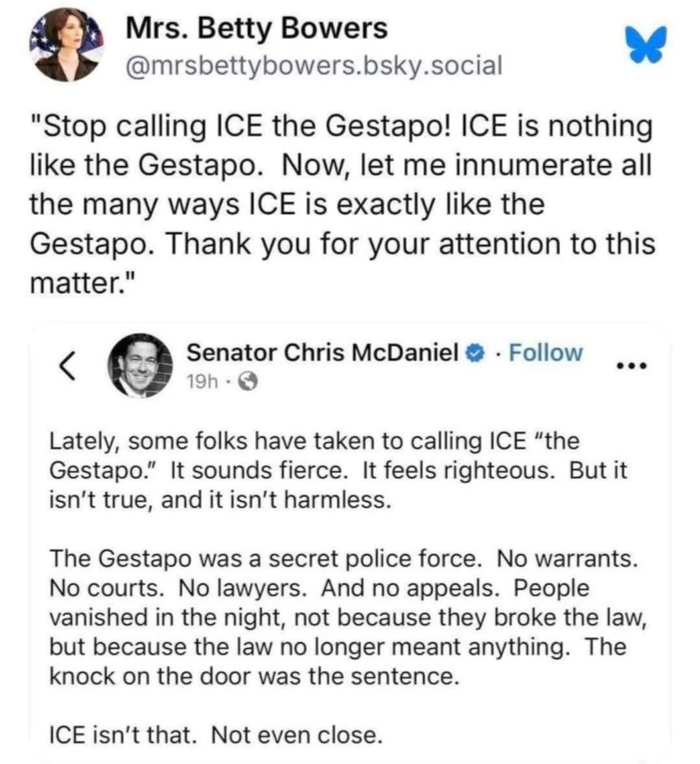Click the "vanished in the night" line
700x764 pixels.
pyautogui.click(x=347, y=617)
